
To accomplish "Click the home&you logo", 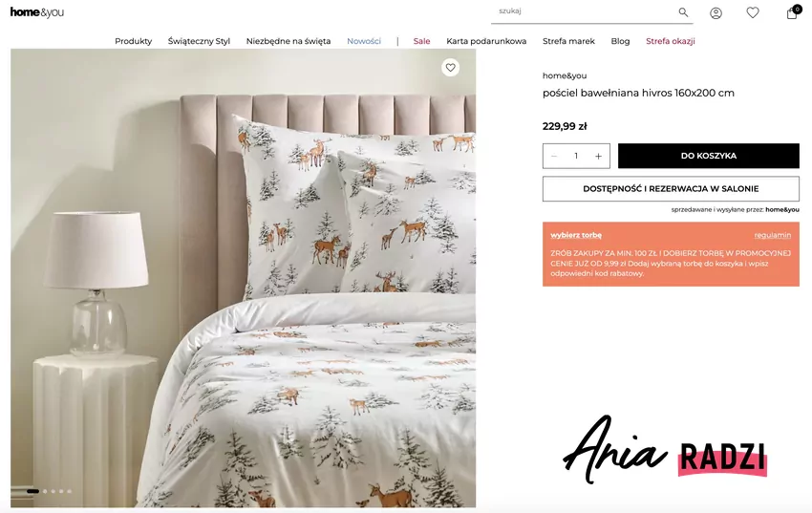I will [36, 11].
